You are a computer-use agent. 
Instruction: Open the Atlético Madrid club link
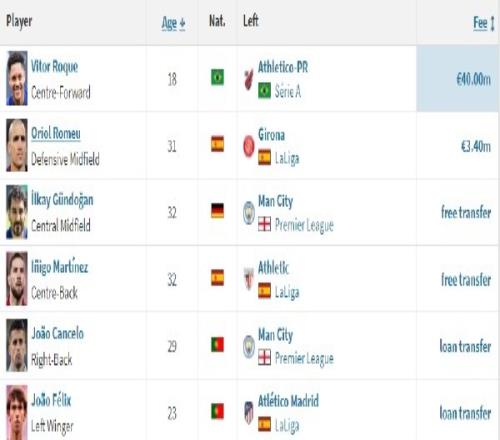point(288,400)
